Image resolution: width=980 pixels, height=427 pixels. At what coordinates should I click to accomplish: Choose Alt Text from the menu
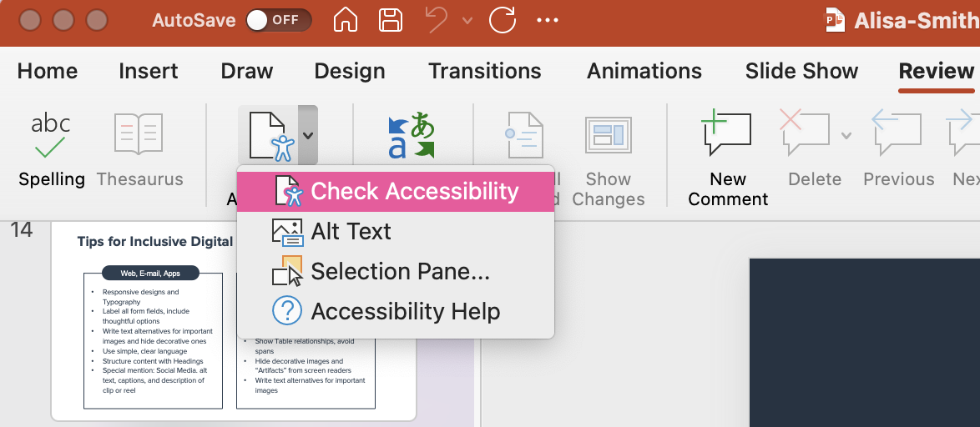pyautogui.click(x=351, y=231)
